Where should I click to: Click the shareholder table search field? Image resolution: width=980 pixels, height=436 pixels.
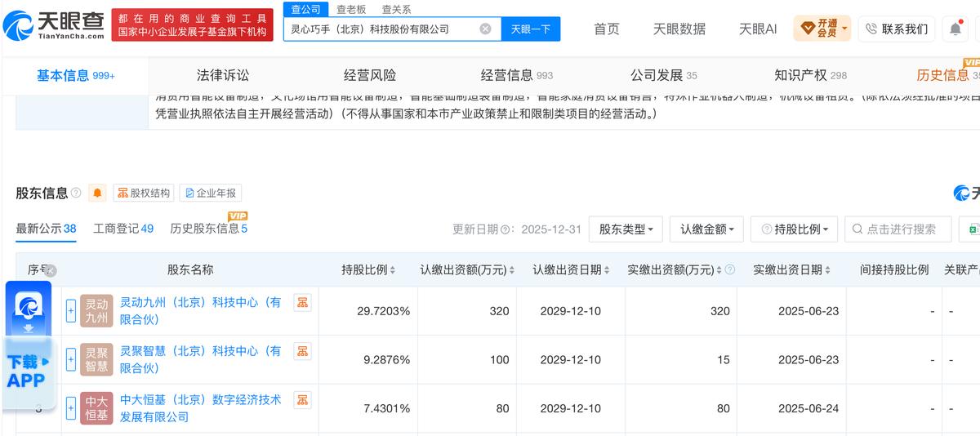pos(898,229)
